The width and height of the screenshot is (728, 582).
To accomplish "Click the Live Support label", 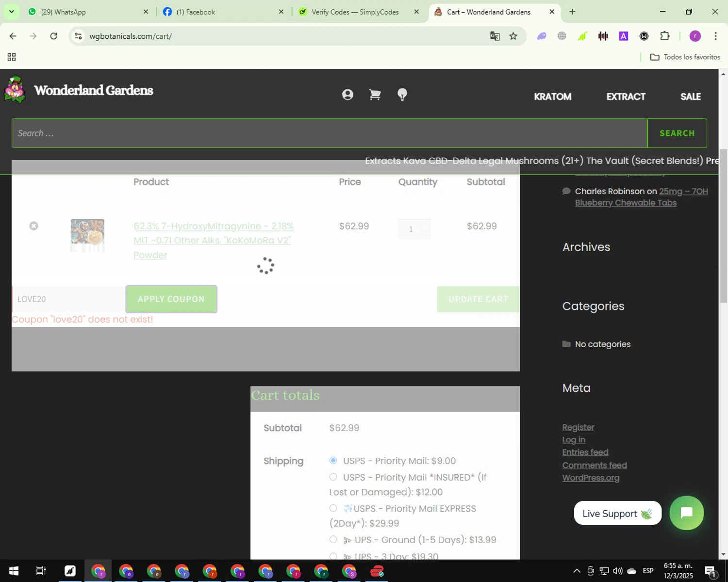I will (617, 513).
